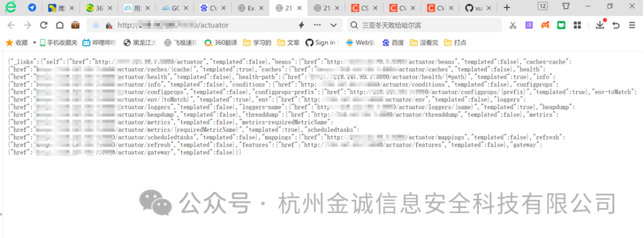Open the 百度 bookmark
Viewport: 644px width, 238px height.
392,42
